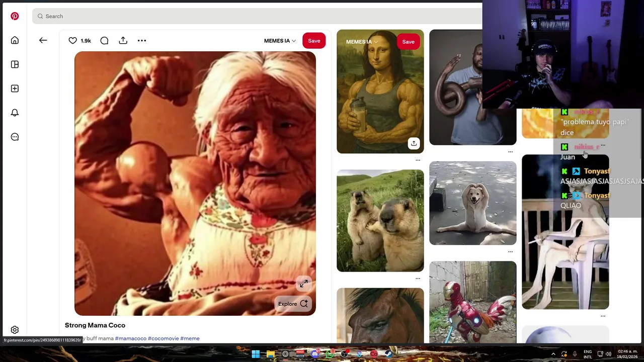This screenshot has height=362, width=644.
Task: Open more options below the snake man pin
Action: click(x=510, y=151)
